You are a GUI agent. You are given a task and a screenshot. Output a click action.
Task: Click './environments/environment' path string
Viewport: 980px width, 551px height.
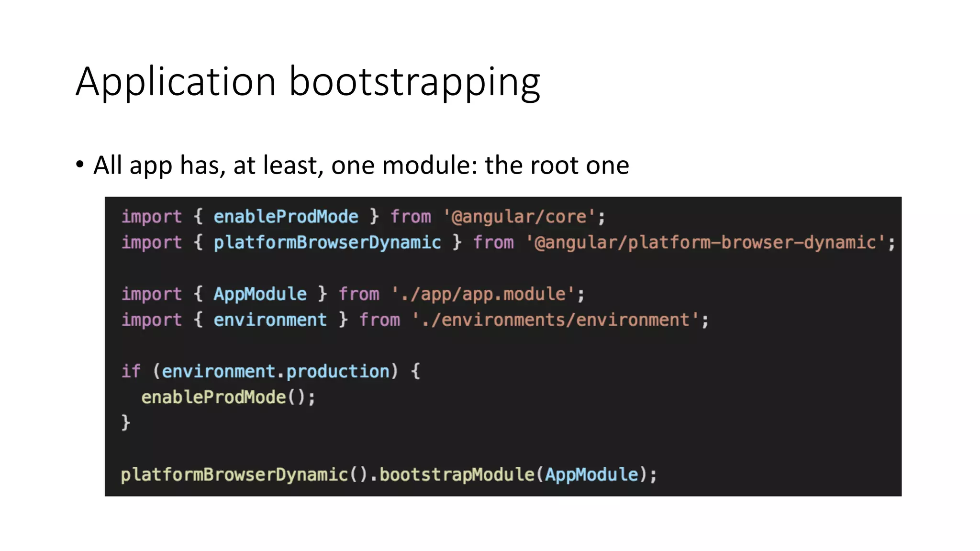556,320
